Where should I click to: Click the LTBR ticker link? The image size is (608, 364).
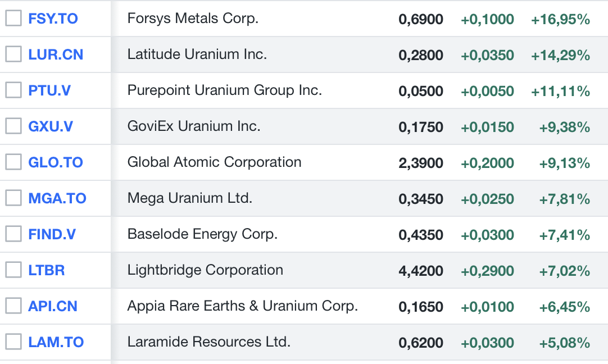47,270
